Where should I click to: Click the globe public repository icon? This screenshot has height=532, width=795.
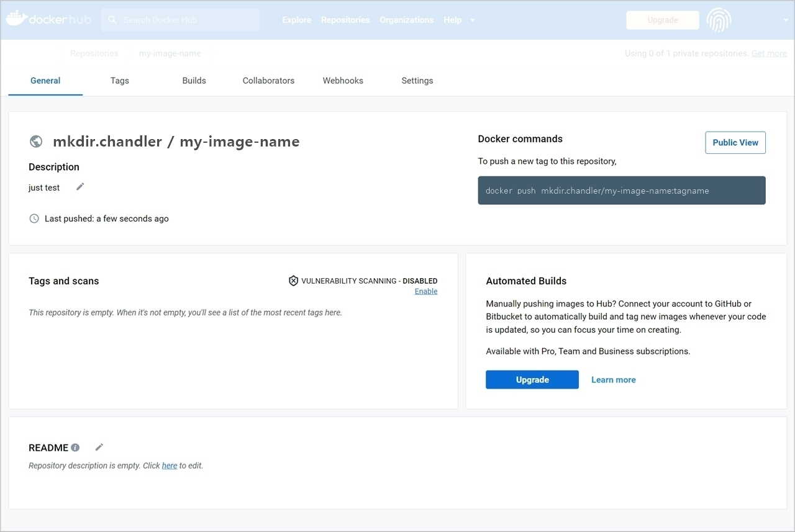tap(36, 142)
